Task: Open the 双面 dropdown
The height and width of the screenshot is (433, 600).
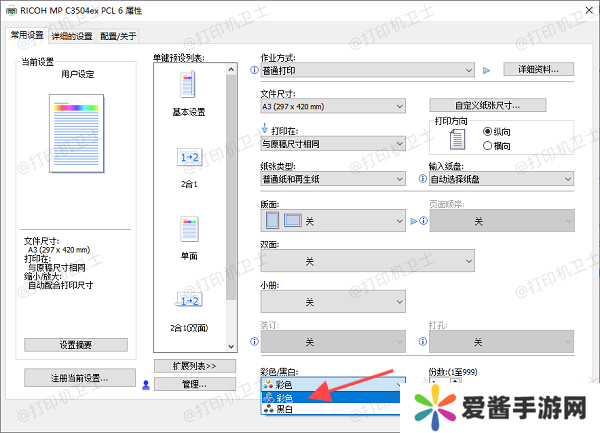Action: pos(360,260)
